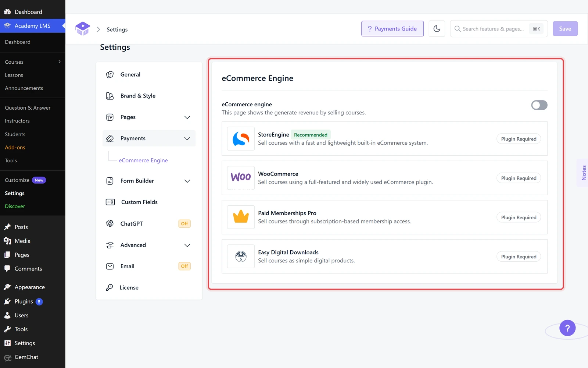Screen dimensions: 588x368
Task: Click the ChatGPT logo icon
Action: point(110,223)
